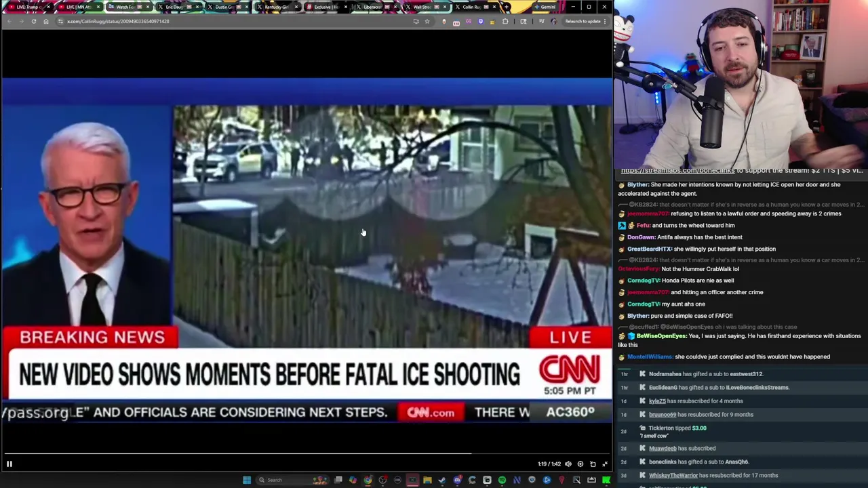Go back with the browser back arrow

(x=9, y=21)
